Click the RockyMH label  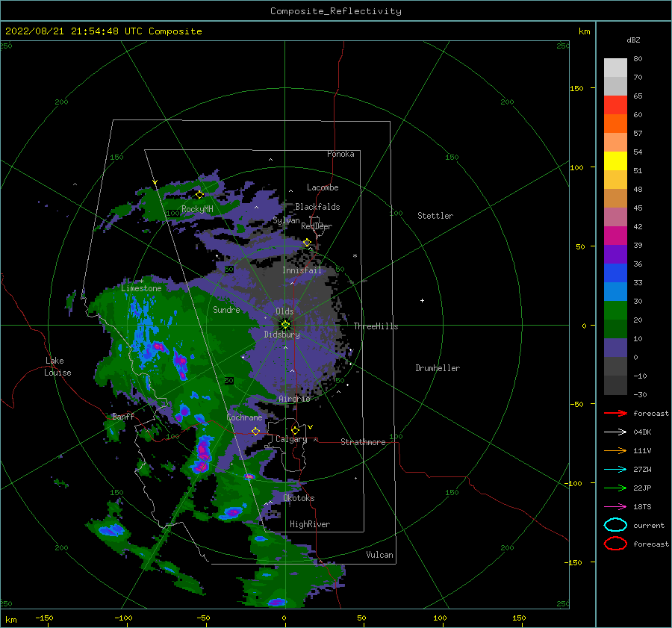pos(197,209)
